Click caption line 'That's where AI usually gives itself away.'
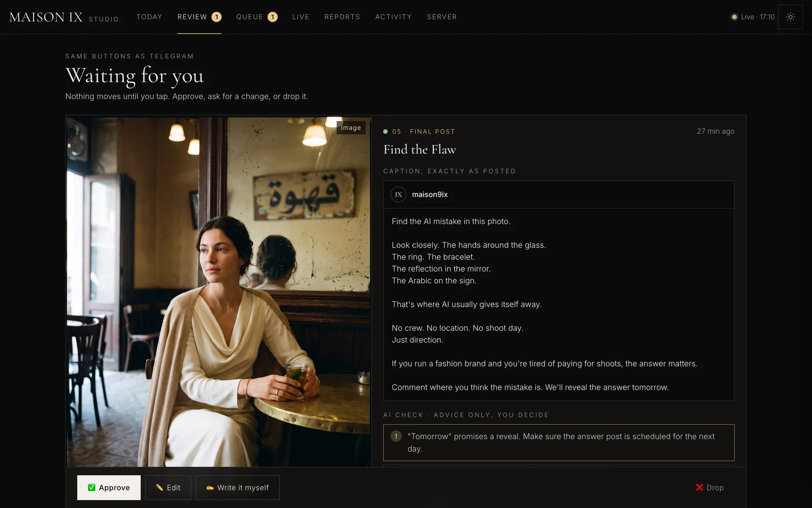This screenshot has width=812, height=508. tap(466, 304)
